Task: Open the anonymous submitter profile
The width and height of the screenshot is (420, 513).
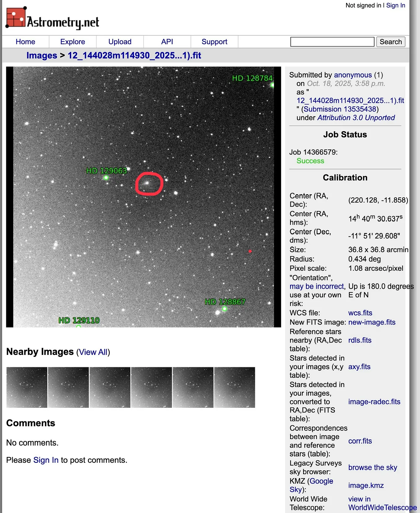Action: pos(353,75)
